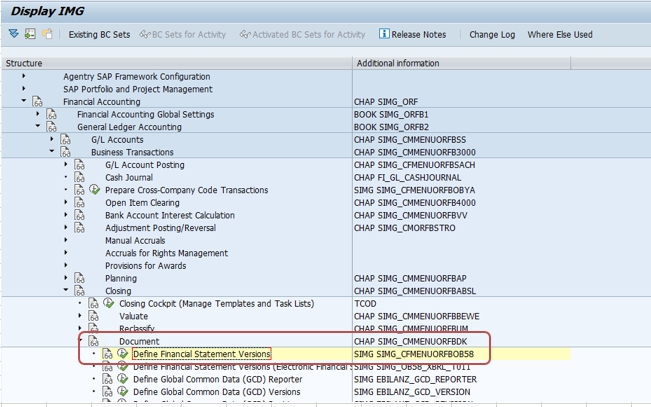Image resolution: width=651 pixels, height=407 pixels.
Task: Click the Structure column header
Action: (x=177, y=63)
